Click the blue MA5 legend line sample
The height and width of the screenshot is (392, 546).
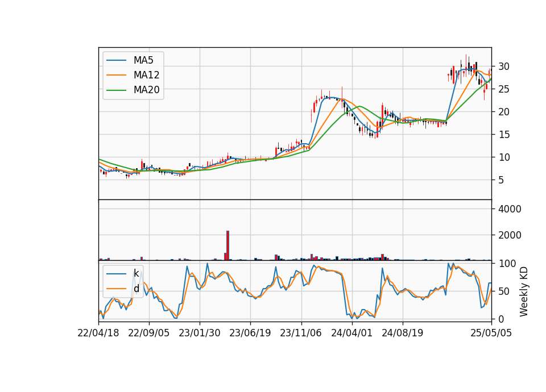coord(116,60)
